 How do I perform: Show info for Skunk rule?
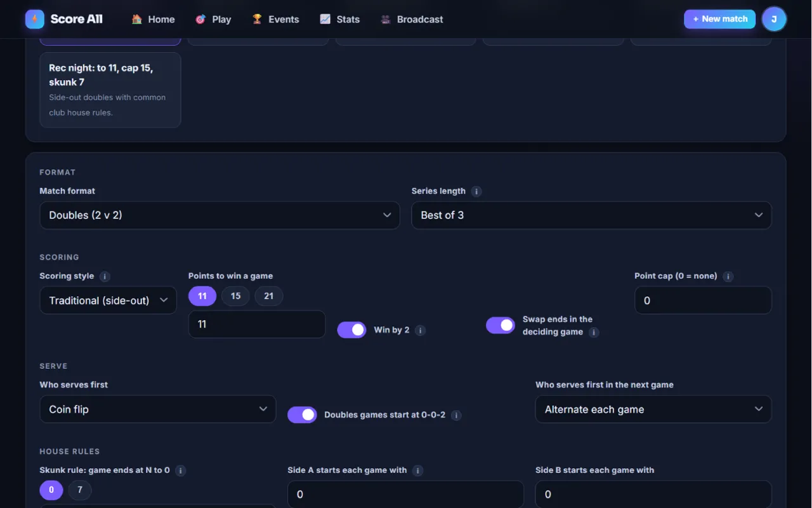point(181,471)
